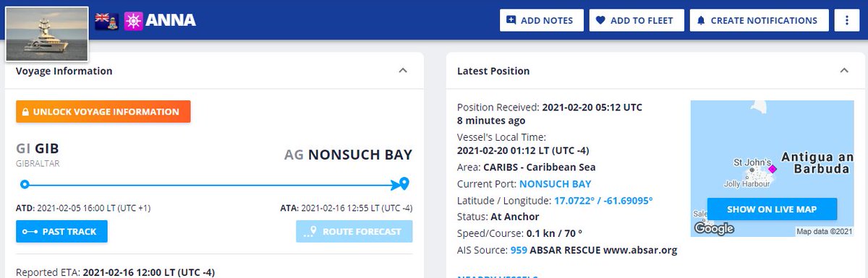Click the Reported ETA value
868x278 pixels.
pos(149,273)
